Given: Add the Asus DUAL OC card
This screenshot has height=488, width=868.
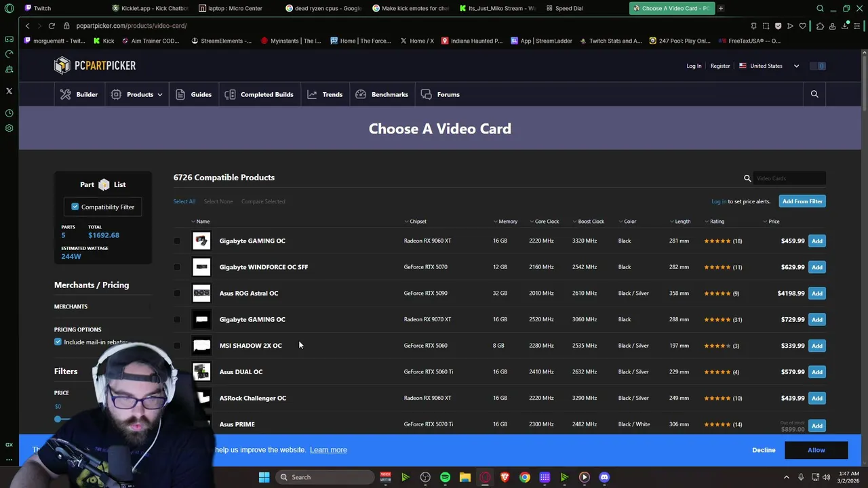Looking at the screenshot, I should click(817, 372).
